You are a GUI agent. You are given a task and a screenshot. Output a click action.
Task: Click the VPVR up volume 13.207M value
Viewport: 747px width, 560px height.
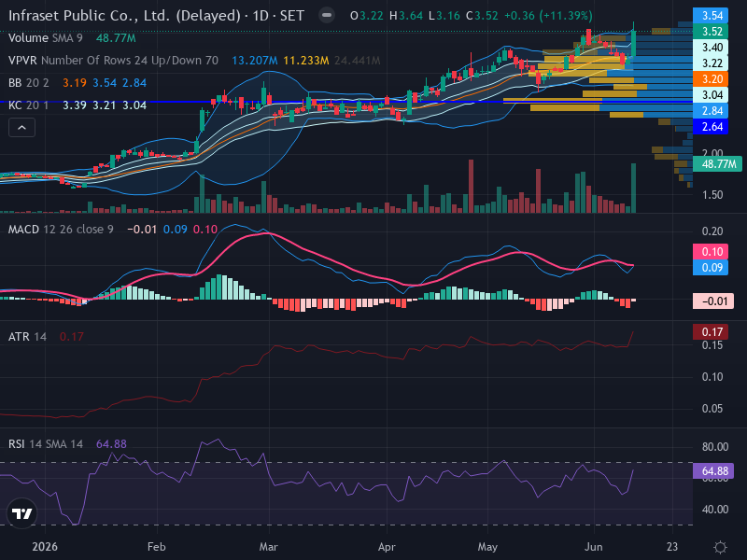(254, 61)
